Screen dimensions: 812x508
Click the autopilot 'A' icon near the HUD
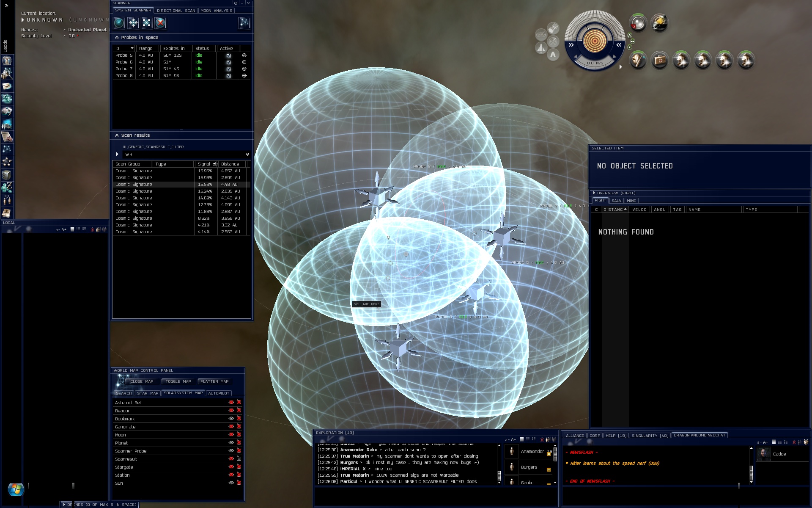[x=553, y=55]
